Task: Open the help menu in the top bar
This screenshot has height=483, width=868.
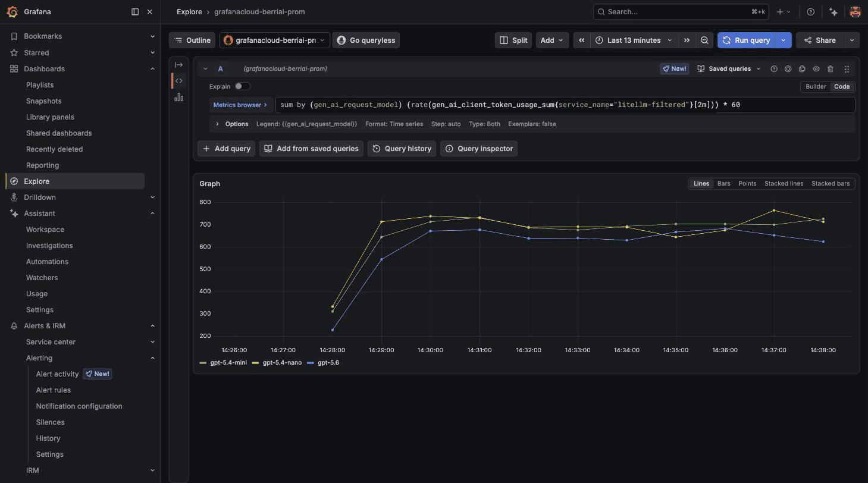Action: coord(810,12)
